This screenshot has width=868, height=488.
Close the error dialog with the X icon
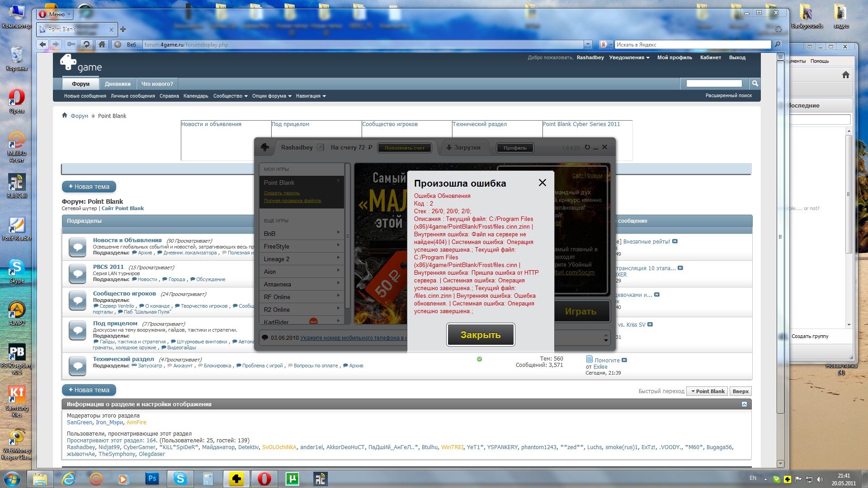click(542, 183)
